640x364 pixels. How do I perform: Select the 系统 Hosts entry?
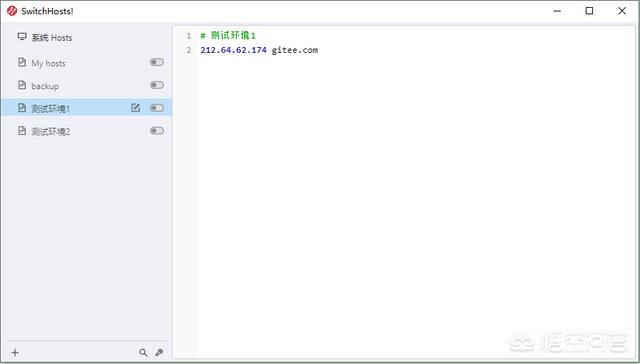(86, 38)
